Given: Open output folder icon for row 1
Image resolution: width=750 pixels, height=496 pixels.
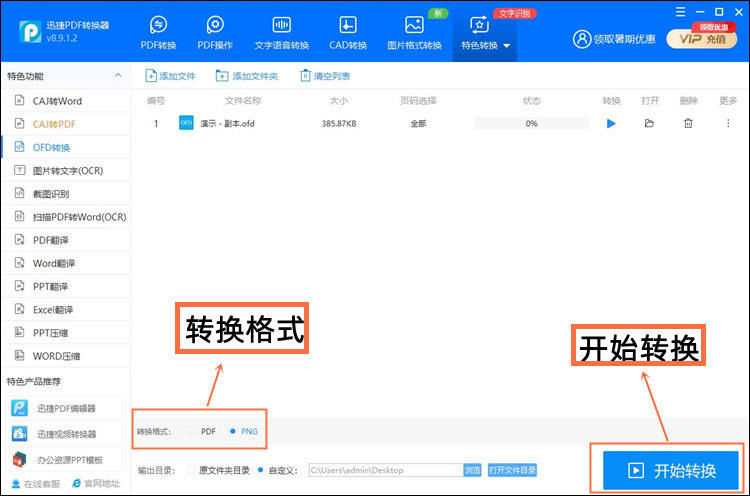Looking at the screenshot, I should point(649,123).
